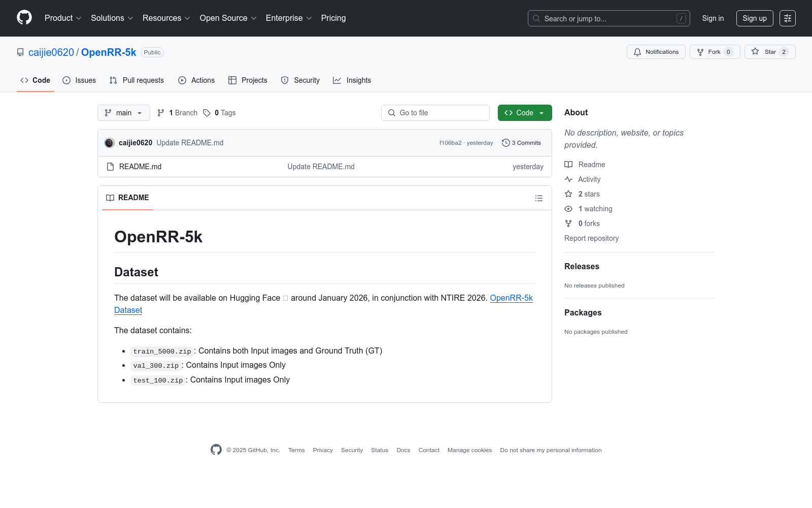Switch to the Insights tab
The image size is (812, 508).
pos(352,80)
